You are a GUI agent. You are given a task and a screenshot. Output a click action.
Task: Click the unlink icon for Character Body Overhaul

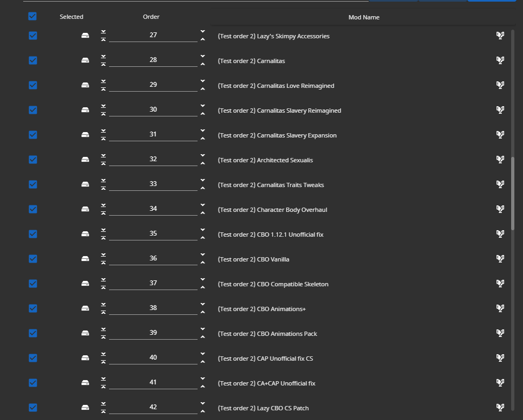[x=500, y=209]
